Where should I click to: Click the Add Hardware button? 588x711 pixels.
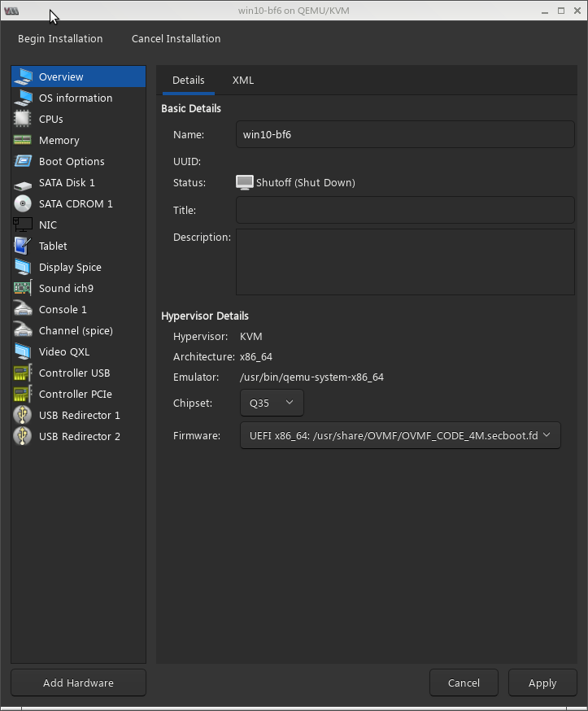click(78, 683)
